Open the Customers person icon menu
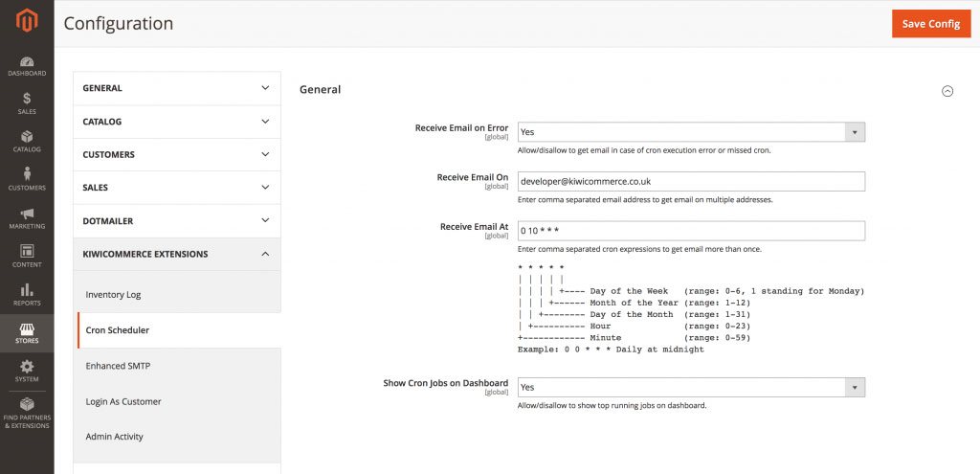This screenshot has height=474, width=980. 27,179
